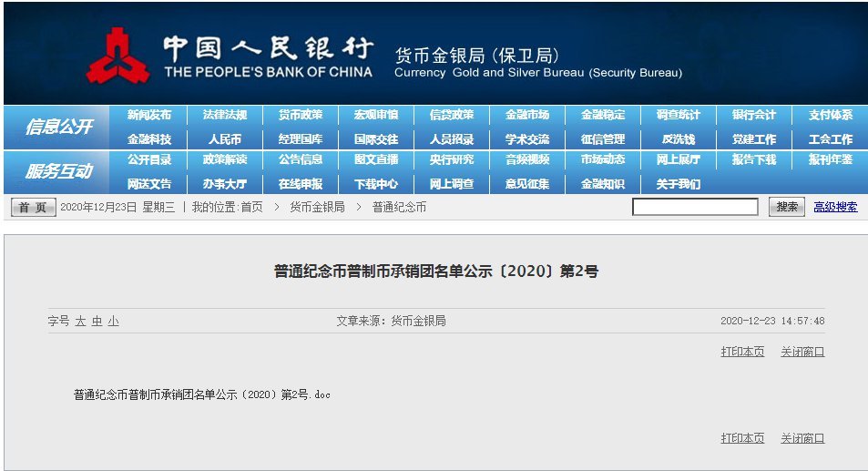Select 报刊年鉴 menu link
The width and height of the screenshot is (868, 471).
pyautogui.click(x=831, y=159)
